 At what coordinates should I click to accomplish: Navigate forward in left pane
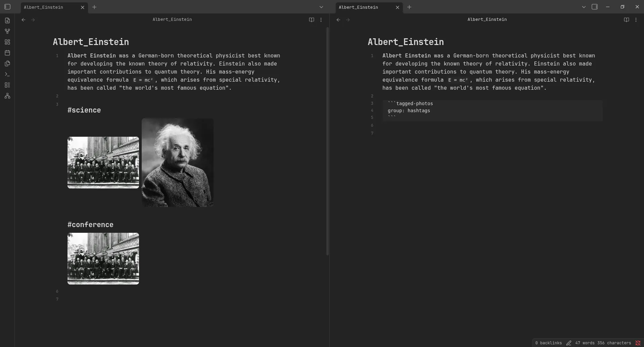tap(33, 20)
